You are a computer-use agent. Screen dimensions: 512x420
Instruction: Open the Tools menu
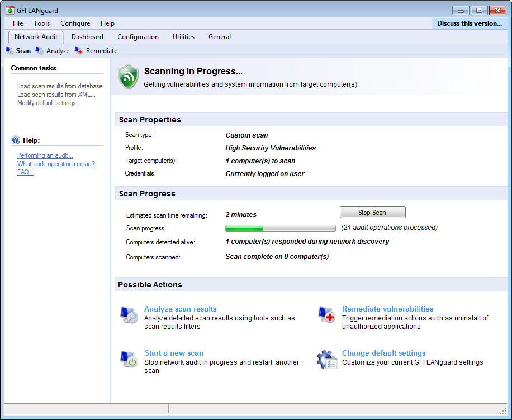[42, 23]
